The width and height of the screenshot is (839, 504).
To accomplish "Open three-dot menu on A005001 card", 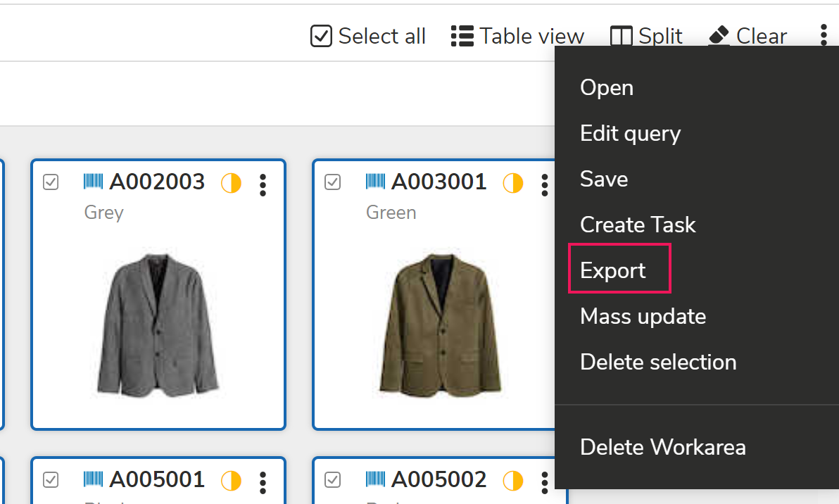I will tap(263, 483).
